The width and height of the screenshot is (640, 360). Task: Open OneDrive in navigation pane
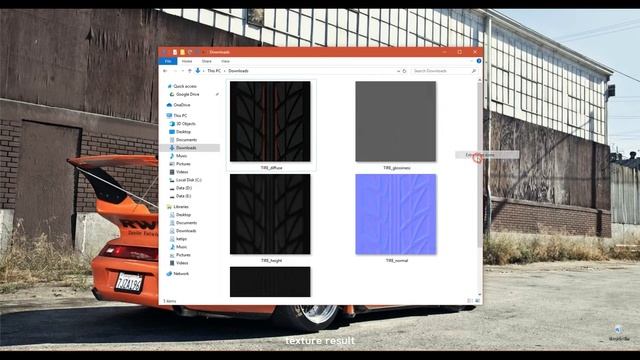pyautogui.click(x=182, y=105)
